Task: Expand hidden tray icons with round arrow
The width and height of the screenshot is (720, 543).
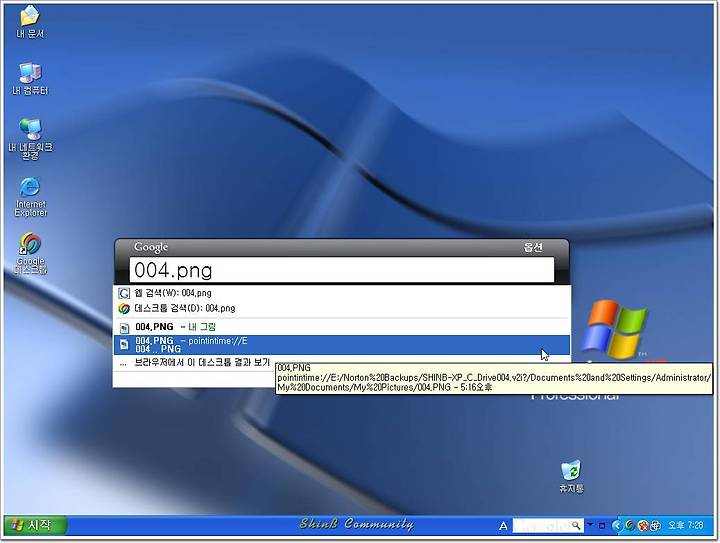Action: 618,526
